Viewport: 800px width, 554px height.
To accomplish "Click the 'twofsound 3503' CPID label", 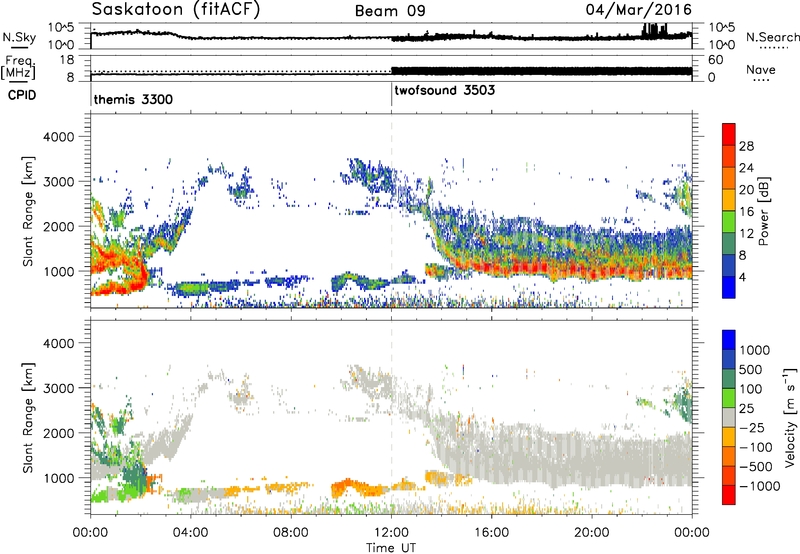I will 444,90.
